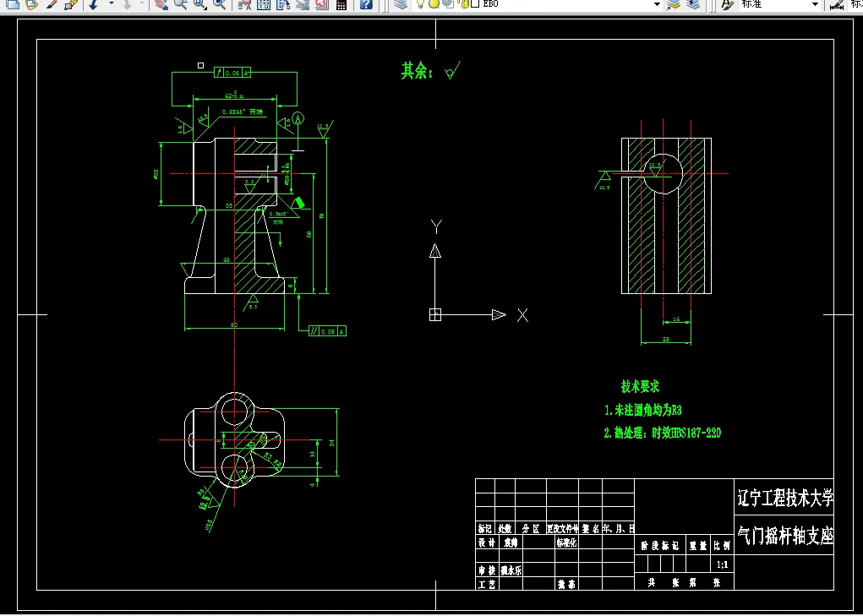
Task: Click the 辽宁工程技术大学 title block text
Action: click(785, 499)
